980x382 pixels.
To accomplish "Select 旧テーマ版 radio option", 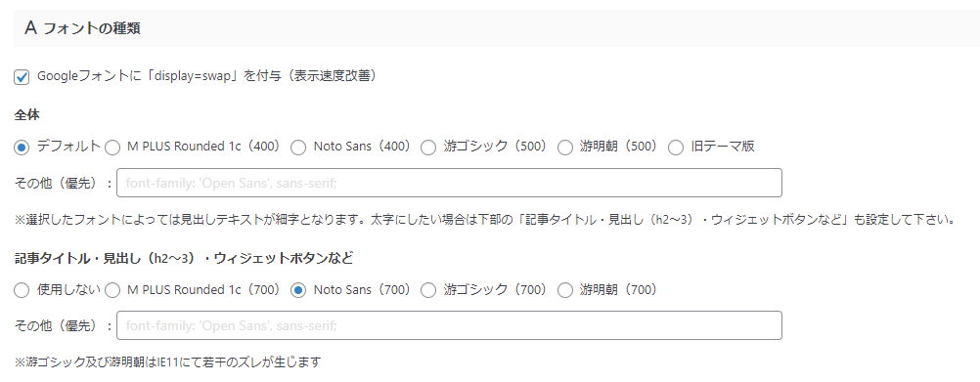I will pos(676,148).
